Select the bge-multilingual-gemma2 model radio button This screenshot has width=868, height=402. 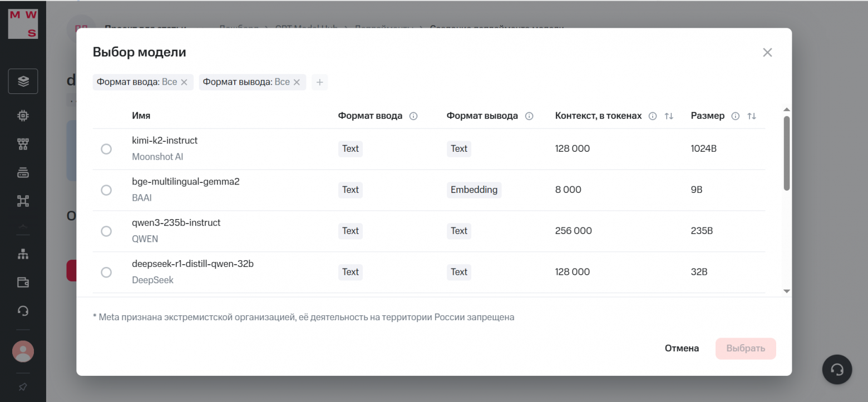click(x=106, y=190)
